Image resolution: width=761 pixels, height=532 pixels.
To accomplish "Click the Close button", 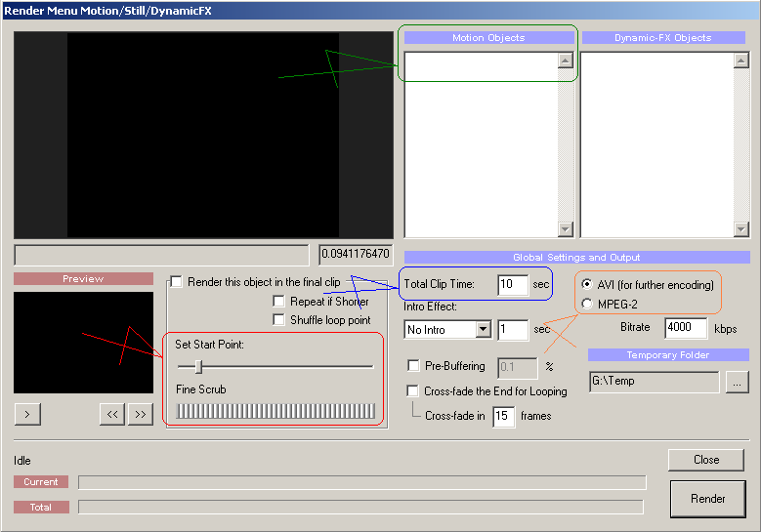I will (x=706, y=460).
